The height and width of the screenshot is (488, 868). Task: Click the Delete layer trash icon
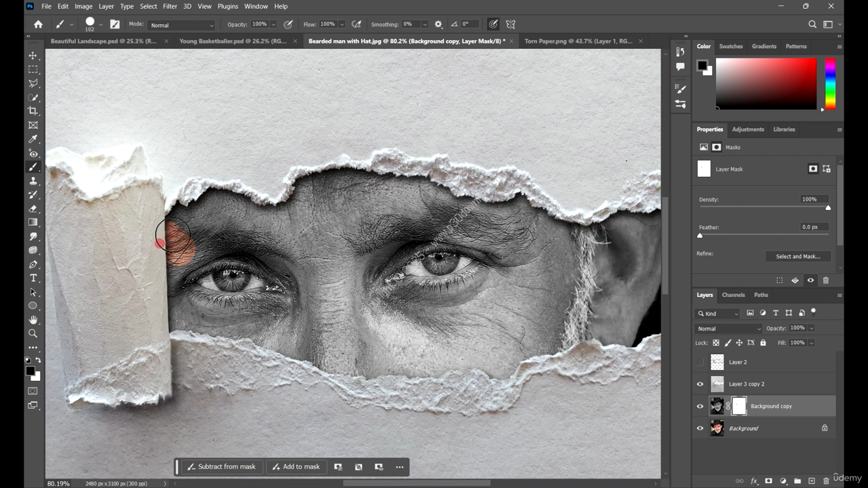(x=826, y=481)
